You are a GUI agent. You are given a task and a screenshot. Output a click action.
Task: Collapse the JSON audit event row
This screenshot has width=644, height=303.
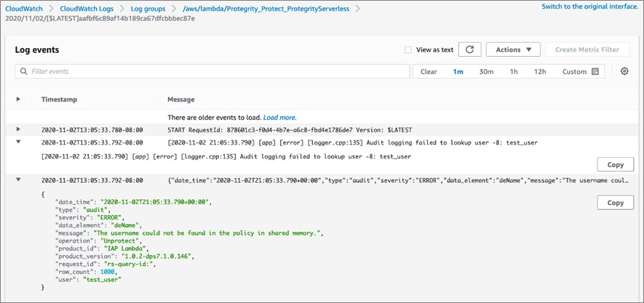(x=18, y=179)
